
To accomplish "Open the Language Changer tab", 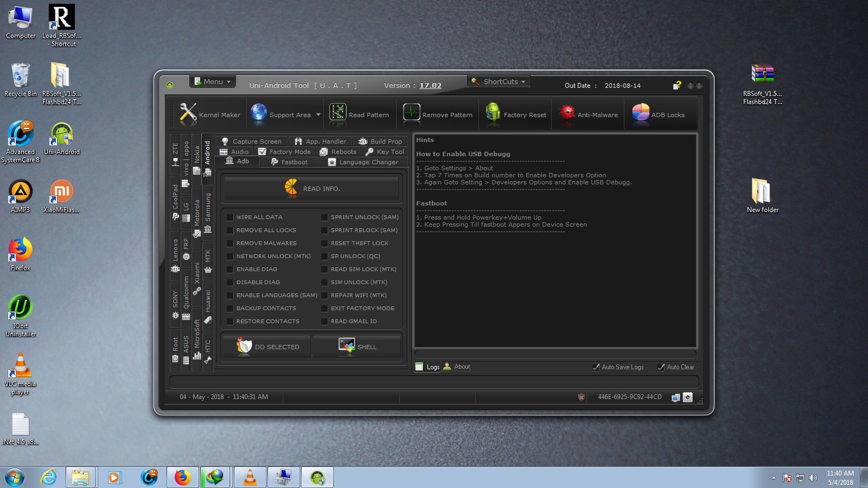I will tap(363, 162).
